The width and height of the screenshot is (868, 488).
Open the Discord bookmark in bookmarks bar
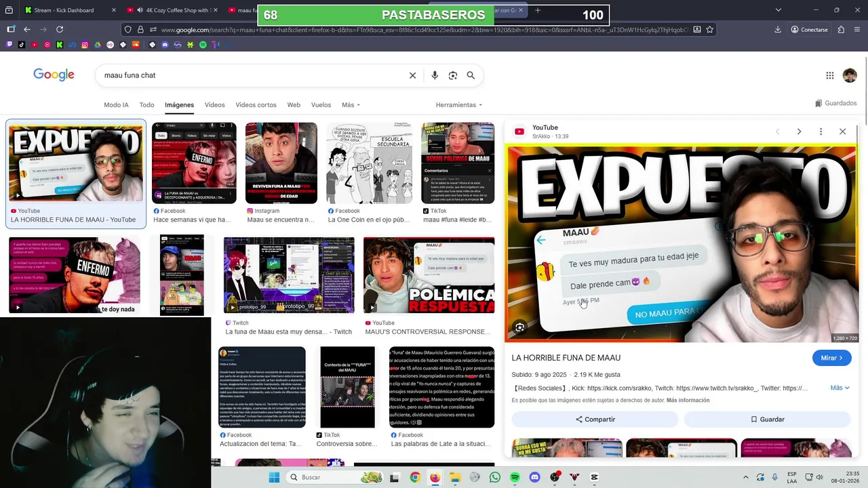[x=165, y=45]
